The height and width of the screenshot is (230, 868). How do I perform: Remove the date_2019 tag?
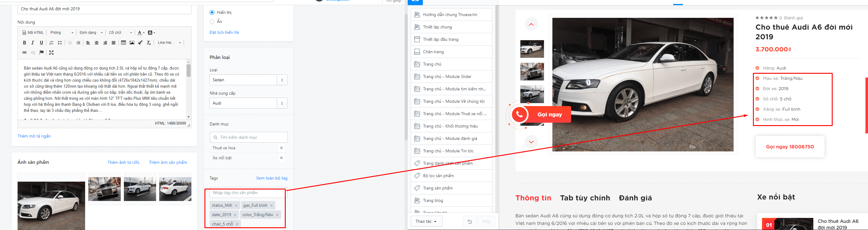pos(235,215)
